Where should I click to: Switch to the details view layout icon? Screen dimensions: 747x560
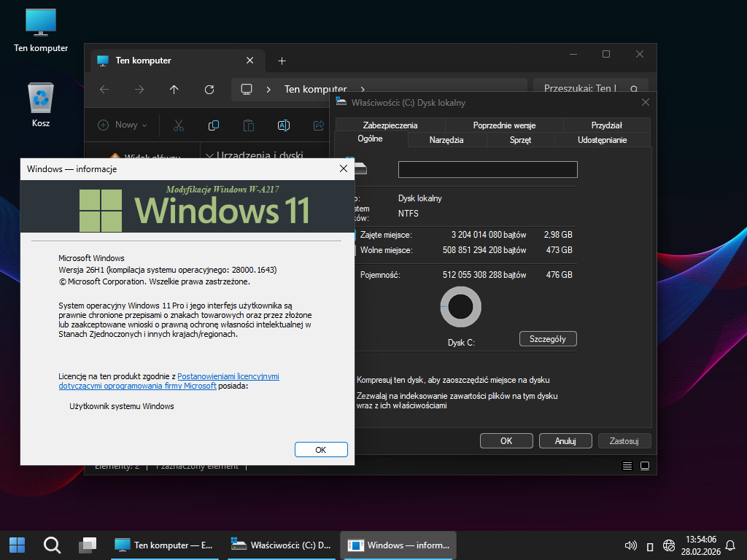click(x=627, y=466)
